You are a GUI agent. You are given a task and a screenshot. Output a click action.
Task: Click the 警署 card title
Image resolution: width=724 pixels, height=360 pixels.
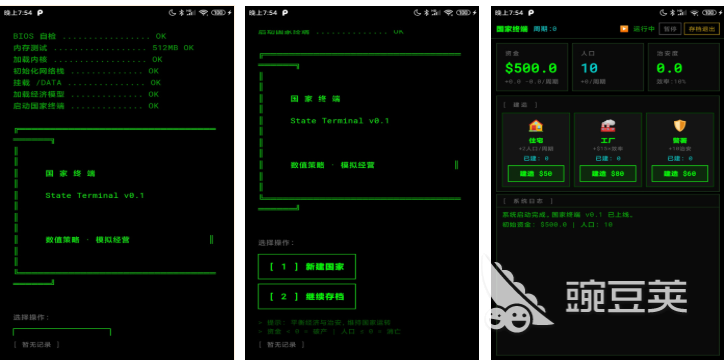pyautogui.click(x=680, y=140)
